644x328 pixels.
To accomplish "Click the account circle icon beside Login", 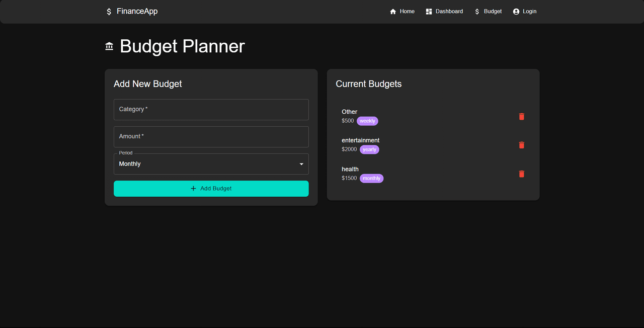I will pyautogui.click(x=516, y=12).
